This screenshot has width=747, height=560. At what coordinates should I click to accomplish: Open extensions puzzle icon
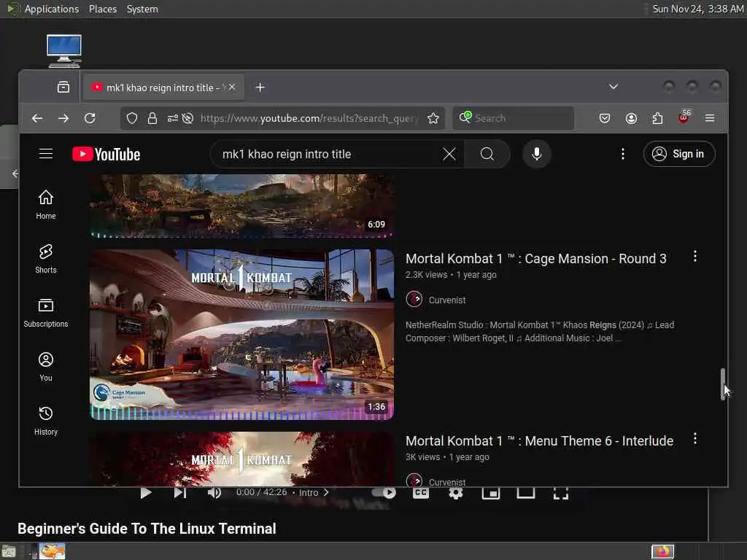coord(657,118)
